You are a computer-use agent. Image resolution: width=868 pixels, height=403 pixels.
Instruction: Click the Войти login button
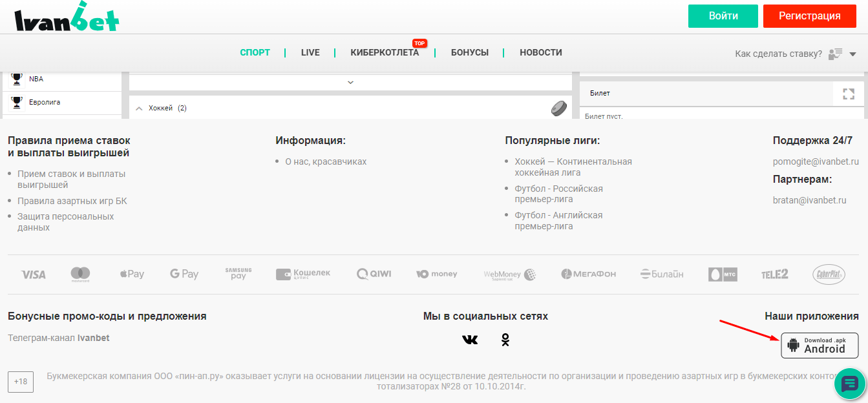click(x=723, y=16)
